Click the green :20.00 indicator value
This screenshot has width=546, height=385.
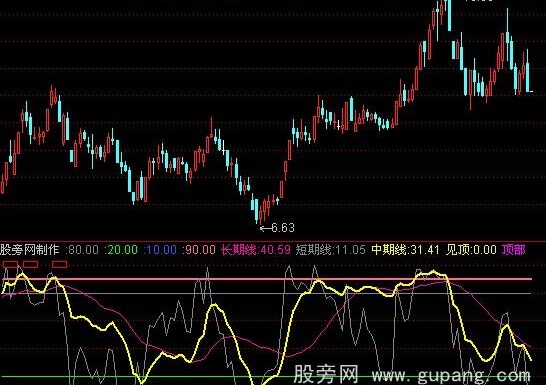coord(121,250)
